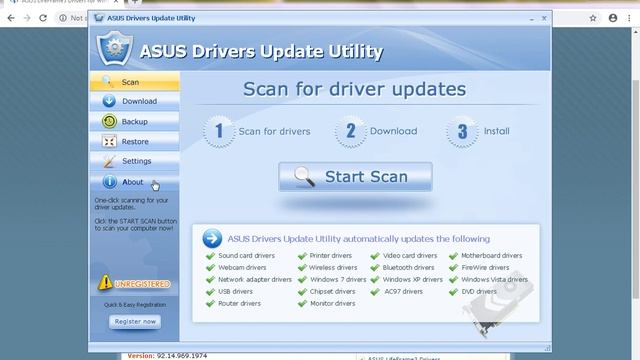Click the Restore arrows icon
The width and height of the screenshot is (640, 360).
(x=109, y=142)
